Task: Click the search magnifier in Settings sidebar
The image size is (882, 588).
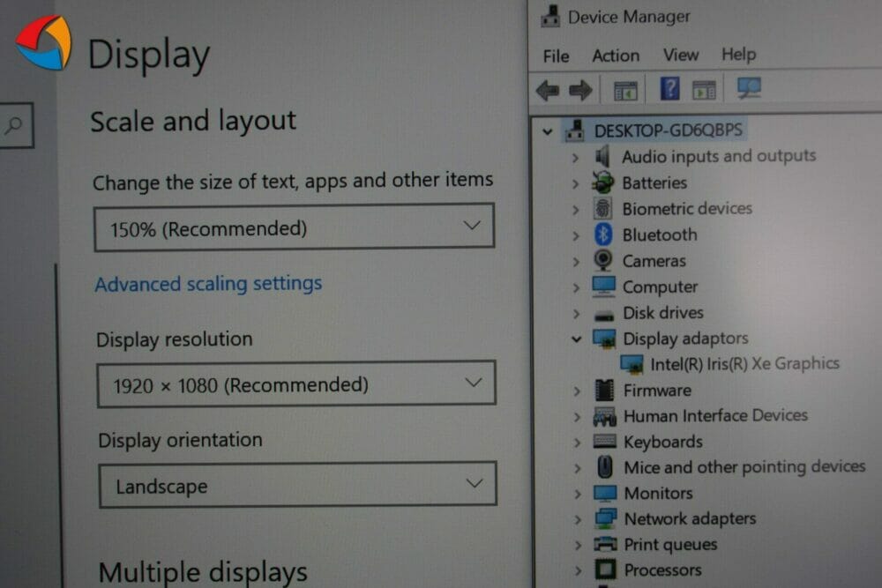Action: pos(15,125)
